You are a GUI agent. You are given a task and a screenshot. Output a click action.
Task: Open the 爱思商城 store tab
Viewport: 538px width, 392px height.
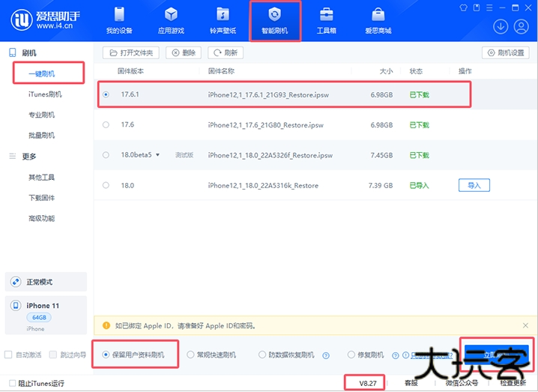tap(378, 20)
